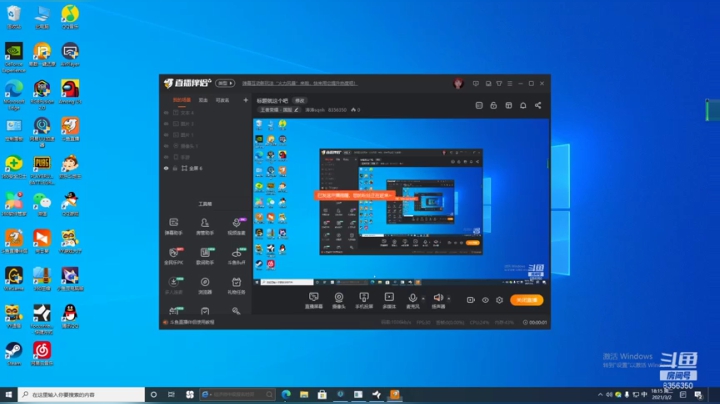Add a 多媒体 media source
Viewport: 720px width, 404px height.
(x=389, y=300)
